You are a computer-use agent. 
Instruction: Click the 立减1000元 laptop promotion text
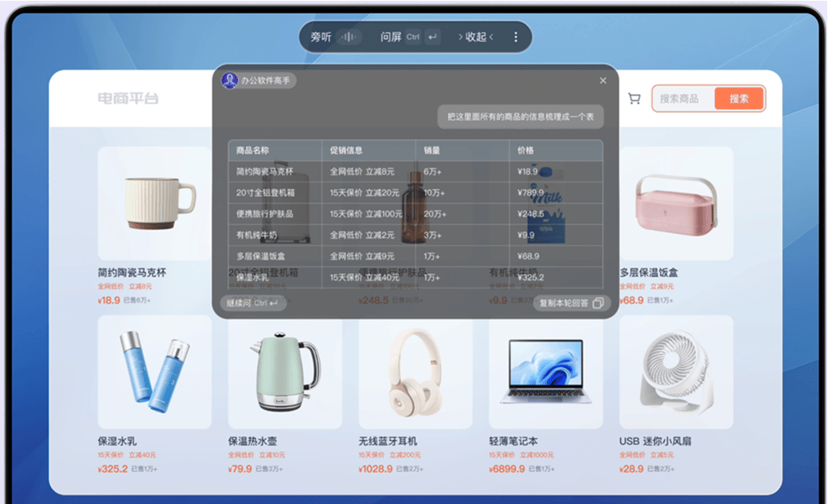[x=537, y=455]
